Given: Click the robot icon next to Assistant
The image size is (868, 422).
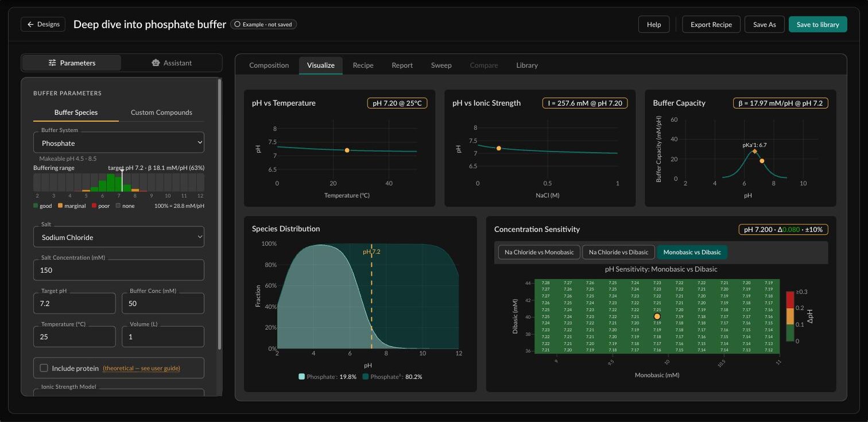Looking at the screenshot, I should [x=155, y=63].
